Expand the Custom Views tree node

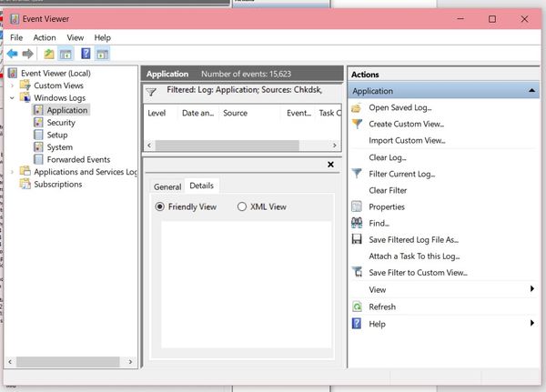(12, 85)
